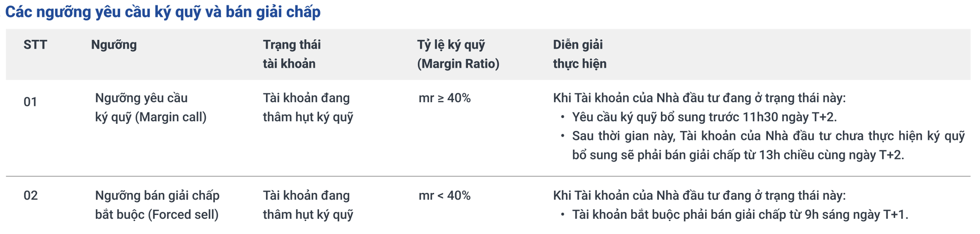Click the STT column header
Screen dimensions: 980x234
click(x=35, y=45)
